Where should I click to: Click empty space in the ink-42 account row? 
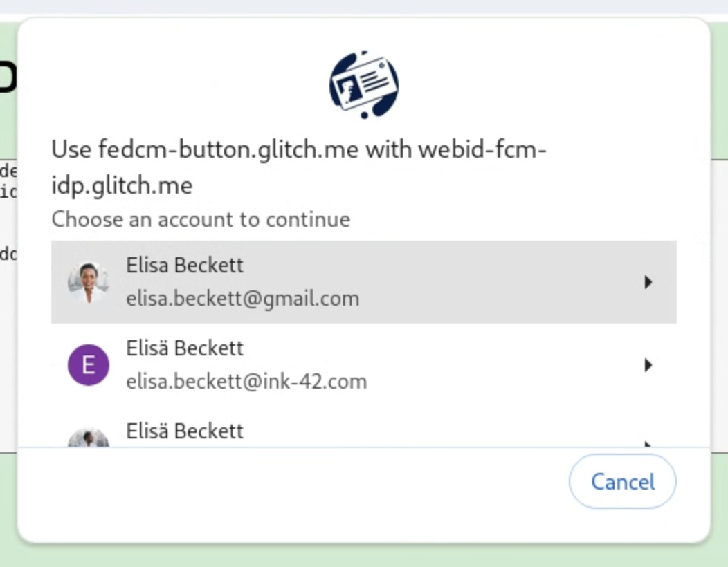498,365
